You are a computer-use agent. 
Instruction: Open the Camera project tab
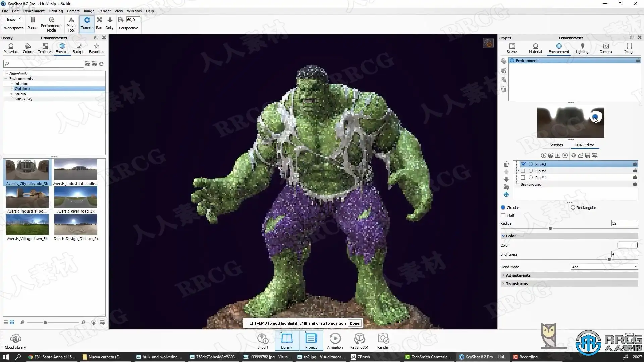(x=605, y=48)
